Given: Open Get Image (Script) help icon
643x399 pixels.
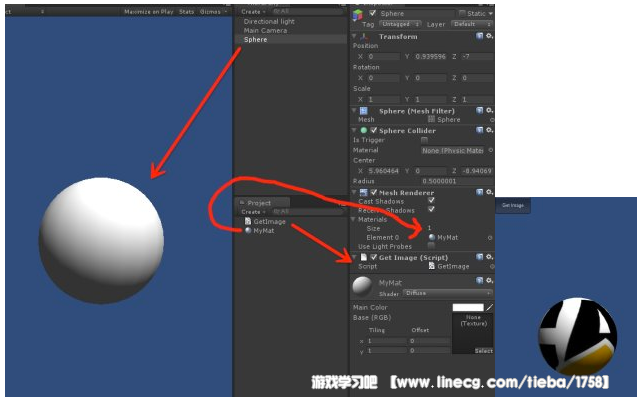Looking at the screenshot, I should coord(479,257).
